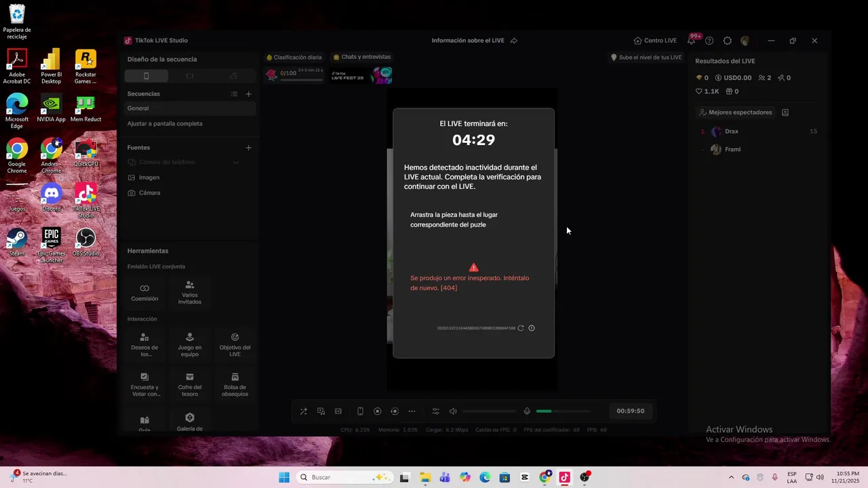Click the media music icon in bottom toolbar
Screen dimensions: 868x488
321,411
